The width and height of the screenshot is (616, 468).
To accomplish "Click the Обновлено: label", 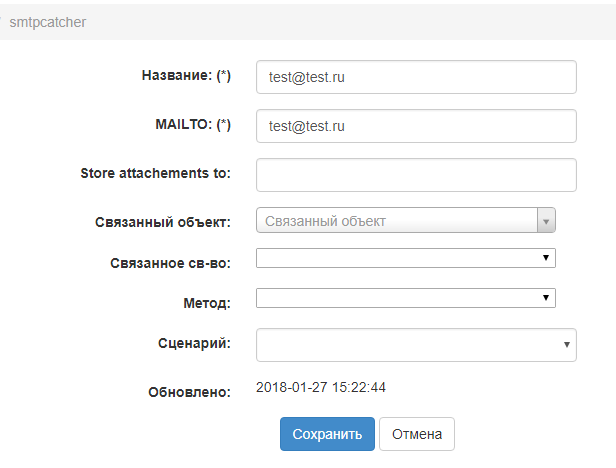I will tap(189, 391).
